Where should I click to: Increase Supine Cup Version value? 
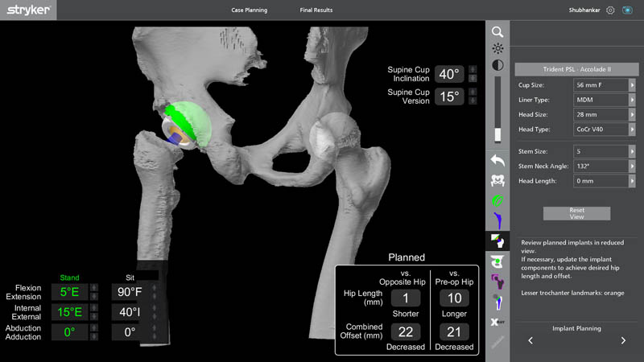coord(473,92)
